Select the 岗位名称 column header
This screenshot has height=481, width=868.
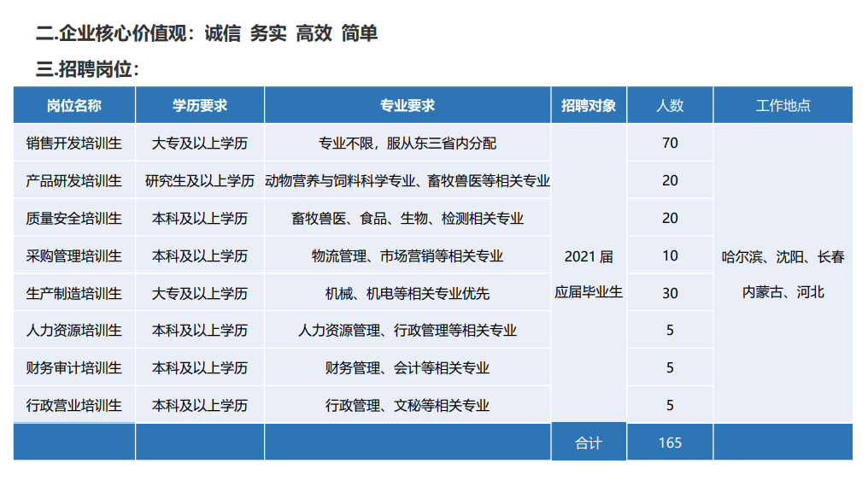click(74, 106)
